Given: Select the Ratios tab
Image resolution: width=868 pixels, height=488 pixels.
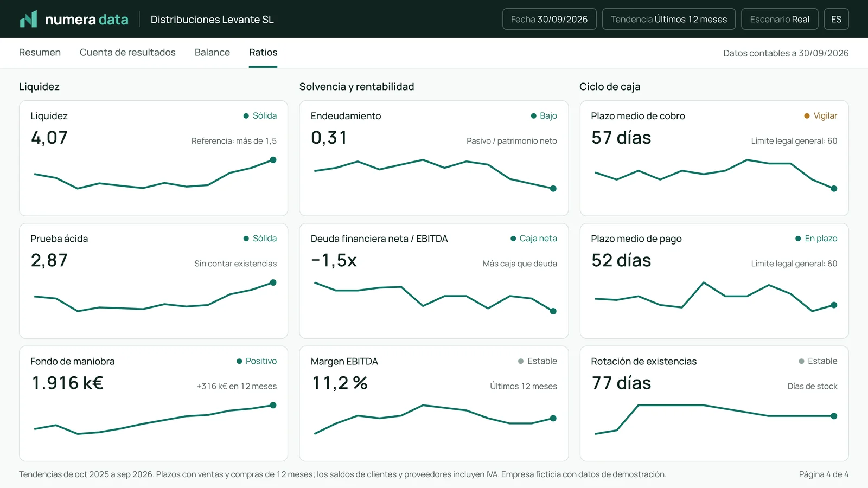Looking at the screenshot, I should point(263,53).
